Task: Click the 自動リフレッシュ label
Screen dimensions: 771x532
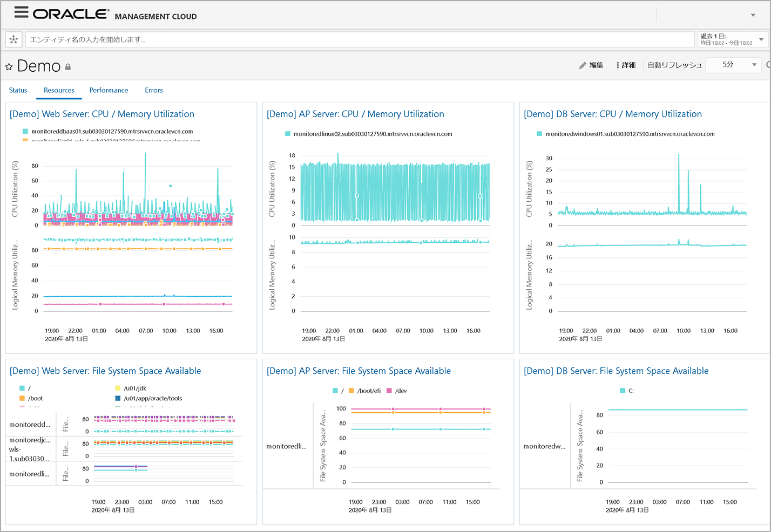Action: [675, 65]
